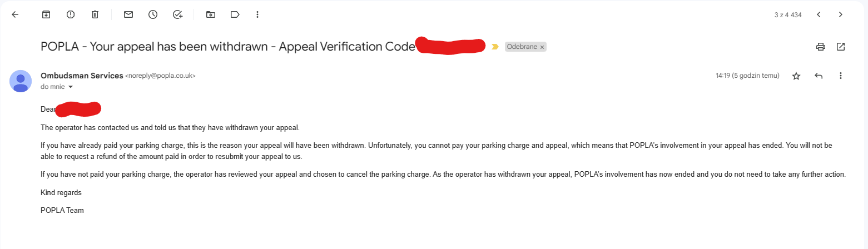
Task: Archive this email
Action: pos(46,15)
